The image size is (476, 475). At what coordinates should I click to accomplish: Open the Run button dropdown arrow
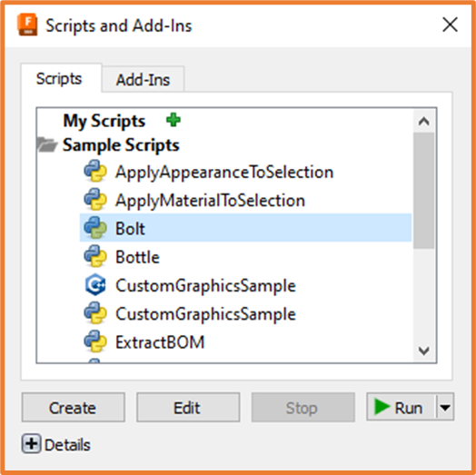[x=445, y=407]
